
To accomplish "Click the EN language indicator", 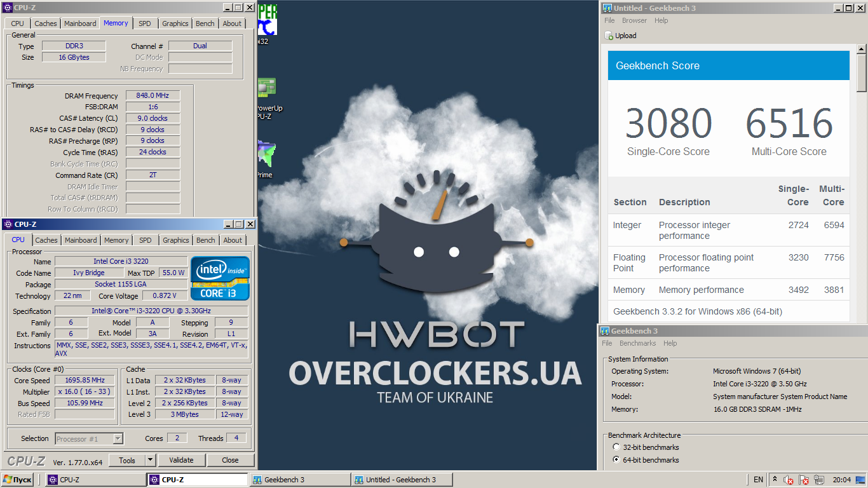I will pyautogui.click(x=758, y=480).
